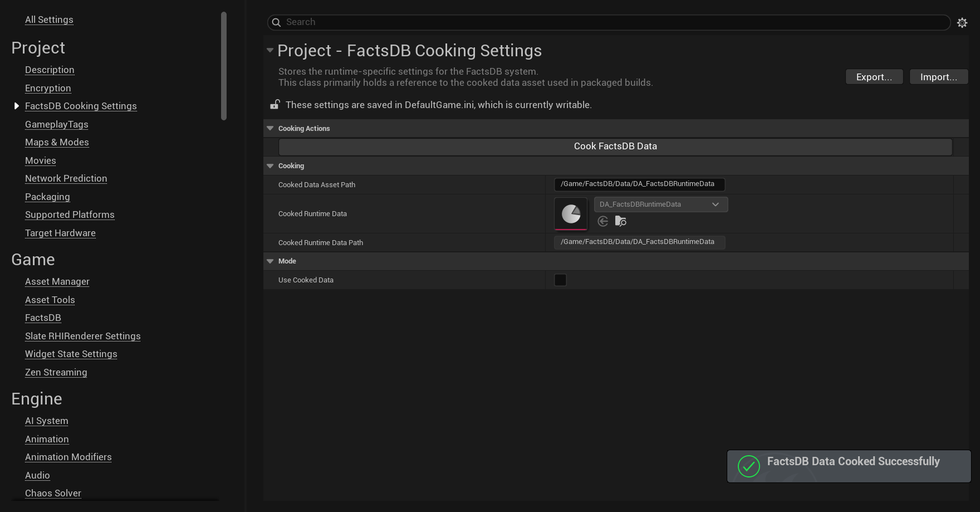The image size is (980, 512).
Task: Open All Settings link
Action: (49, 19)
